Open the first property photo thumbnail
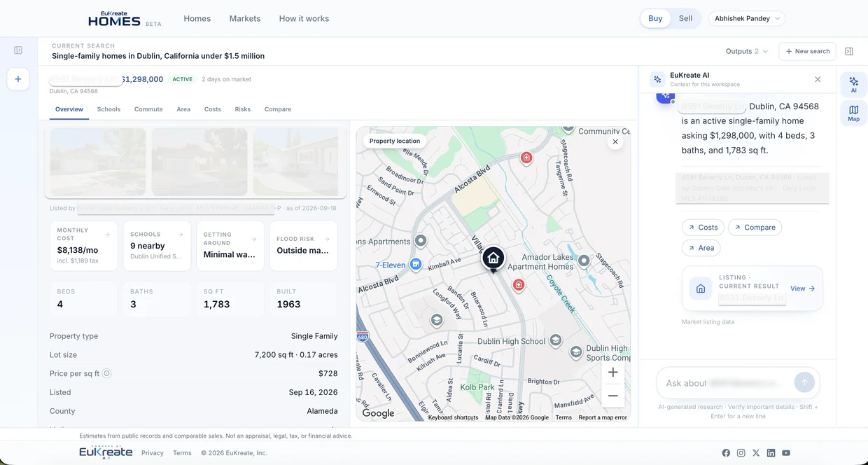Screen dimensions: 868x465 [x=98, y=162]
